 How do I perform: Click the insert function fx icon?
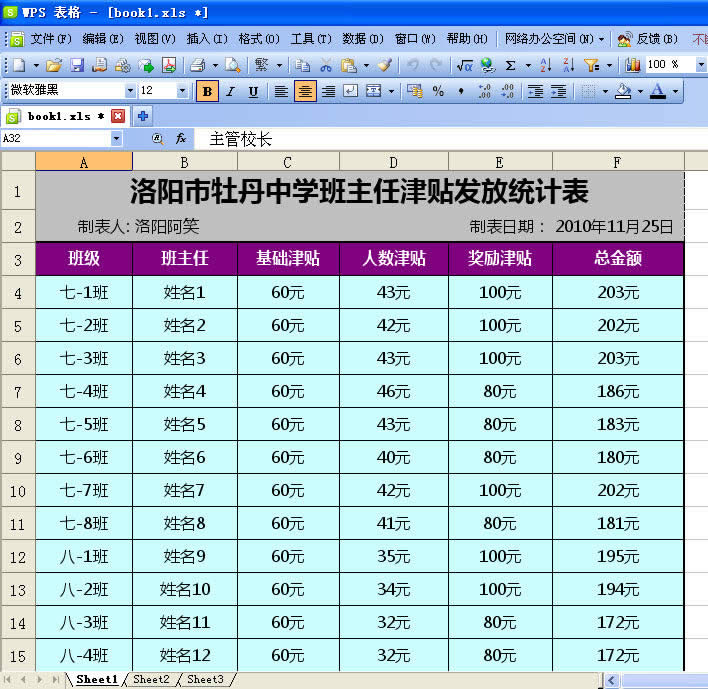pyautogui.click(x=181, y=138)
